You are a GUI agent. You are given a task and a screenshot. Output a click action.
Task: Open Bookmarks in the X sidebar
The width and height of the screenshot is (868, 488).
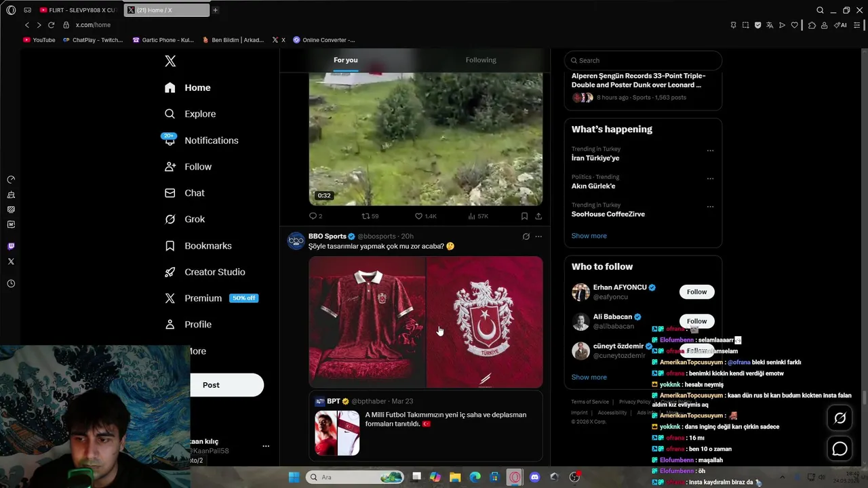(x=198, y=245)
